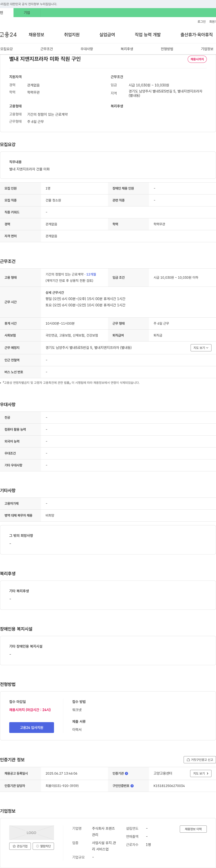The height and width of the screenshot is (868, 216).
Task: Click the 사업시설 유지.관리 서비스업 industry text
Action: [104, 846]
